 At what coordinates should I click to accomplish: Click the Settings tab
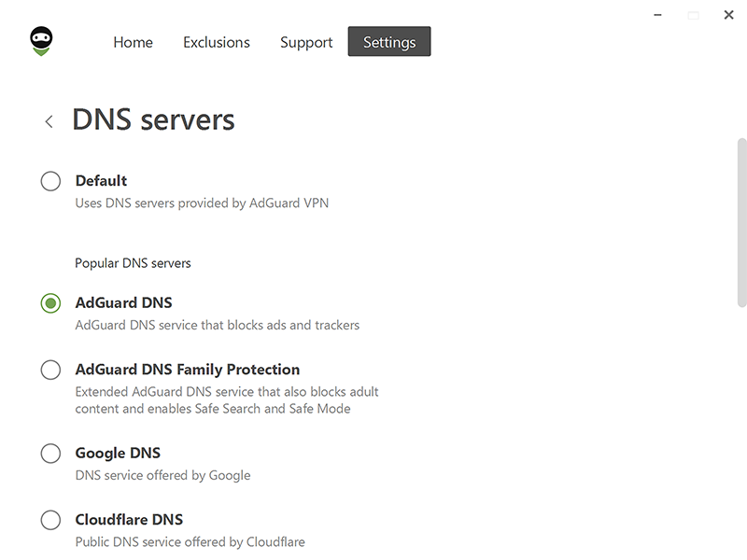click(389, 41)
